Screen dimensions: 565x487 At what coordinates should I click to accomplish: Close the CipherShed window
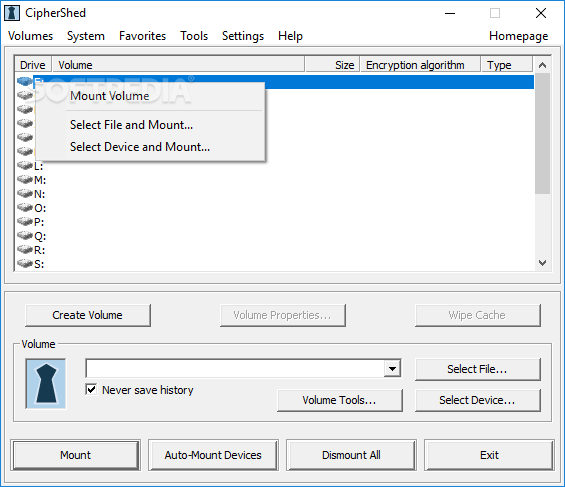point(541,13)
